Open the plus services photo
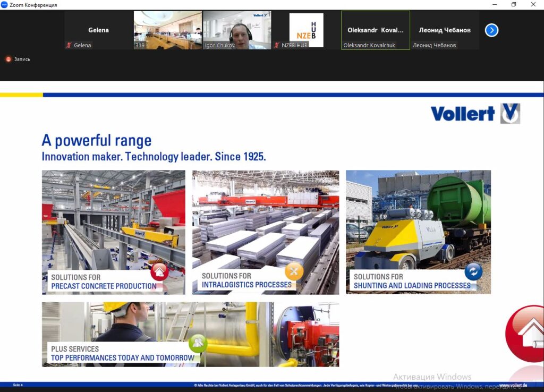 pyautogui.click(x=191, y=334)
